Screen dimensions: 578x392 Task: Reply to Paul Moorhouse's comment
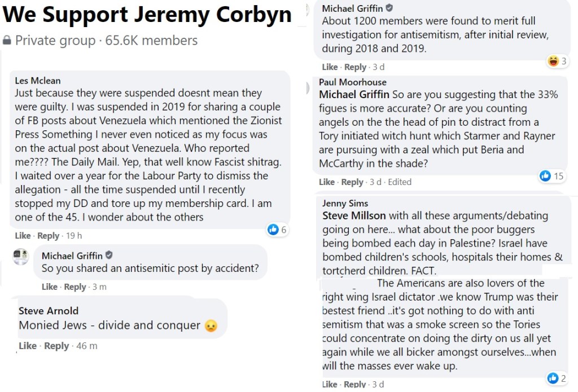(x=352, y=182)
